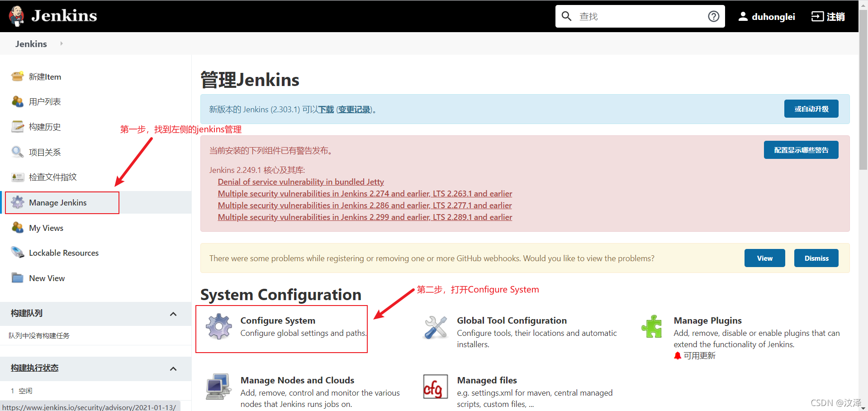Expand the Jenkins breadcrumb arrow

tap(62, 43)
